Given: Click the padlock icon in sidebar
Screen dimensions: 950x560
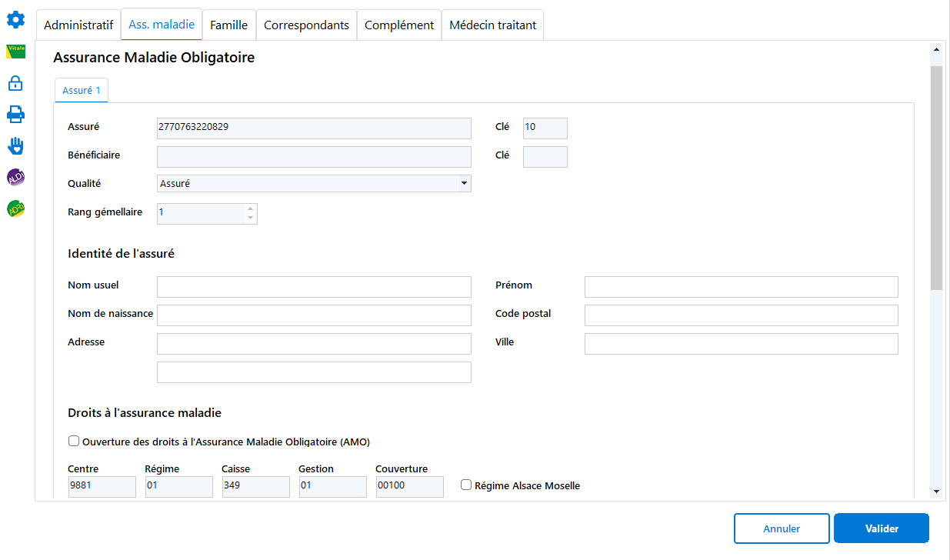Looking at the screenshot, I should 15,83.
